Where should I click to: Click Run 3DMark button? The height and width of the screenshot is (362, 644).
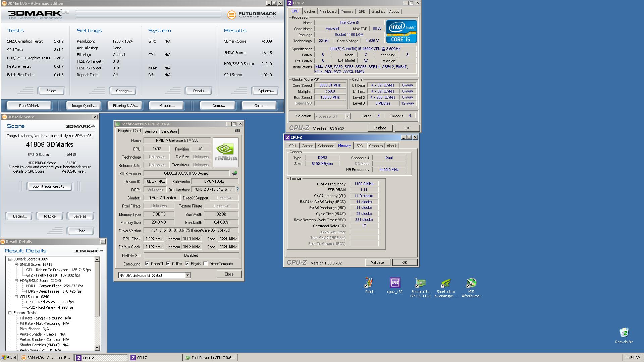pos(29,106)
